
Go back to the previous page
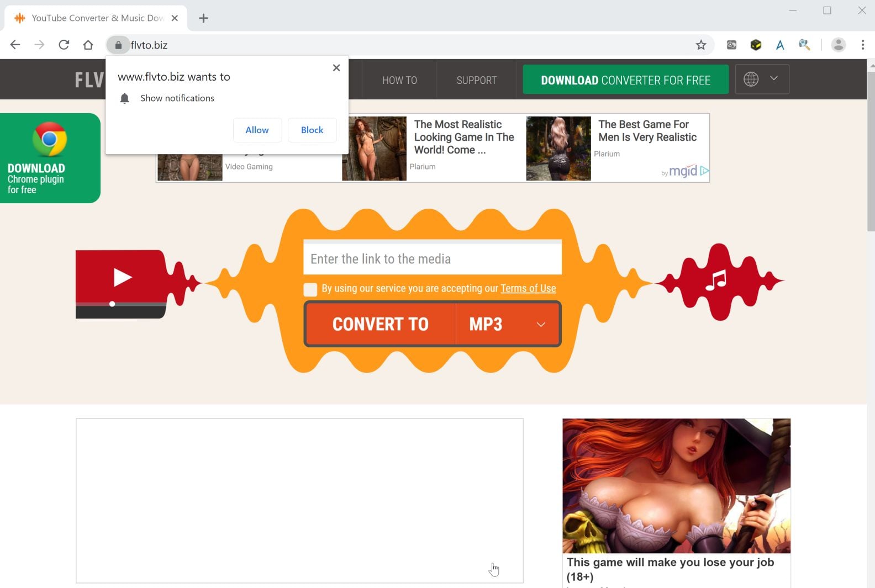15,45
